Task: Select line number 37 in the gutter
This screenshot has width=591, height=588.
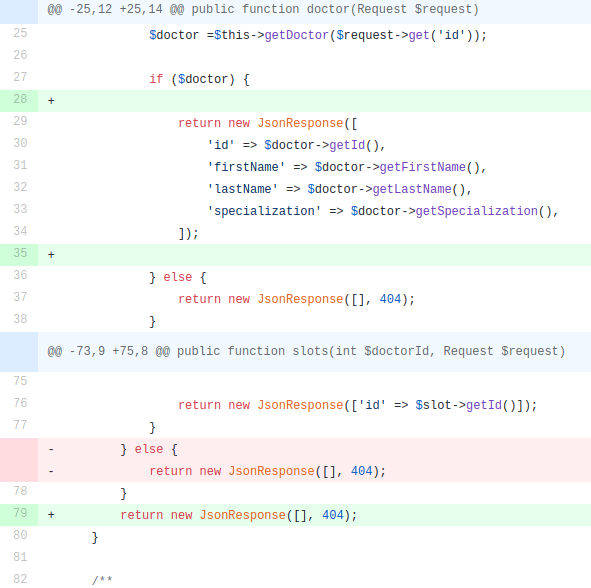Action: pyautogui.click(x=20, y=297)
